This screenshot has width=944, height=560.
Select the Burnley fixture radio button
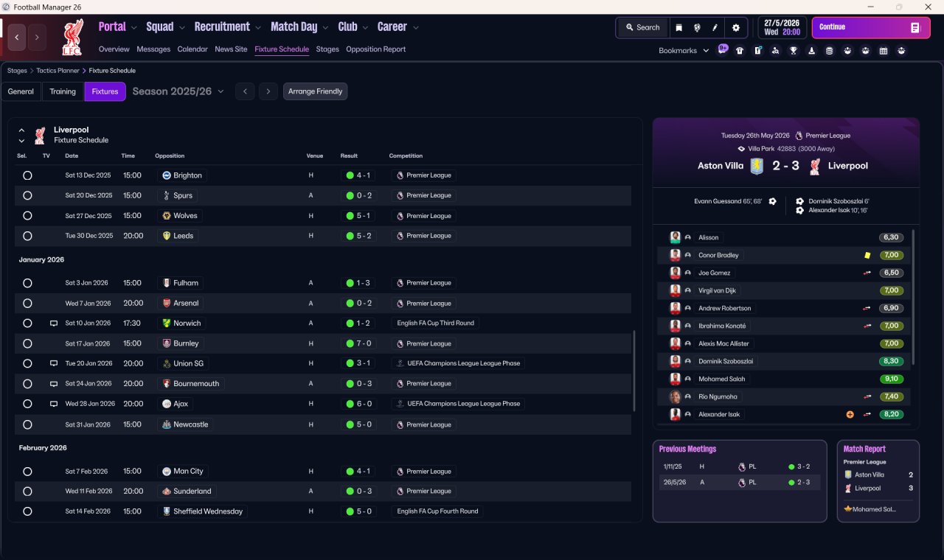(x=27, y=343)
